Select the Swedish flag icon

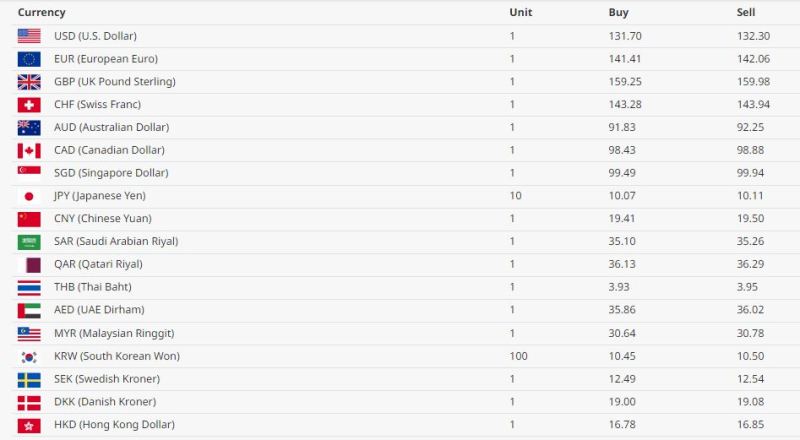tap(29, 379)
